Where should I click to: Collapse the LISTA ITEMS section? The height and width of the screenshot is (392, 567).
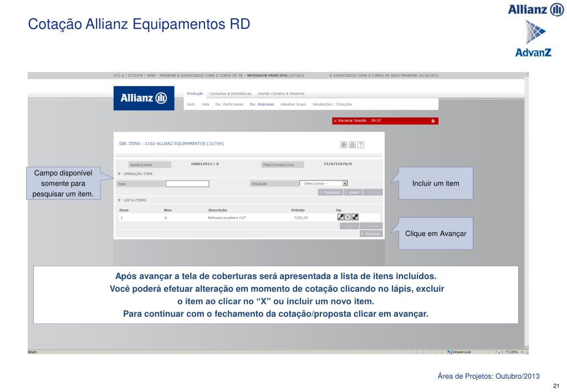pos(119,200)
